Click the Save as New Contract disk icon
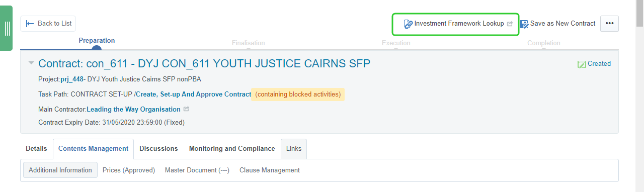 (524, 24)
